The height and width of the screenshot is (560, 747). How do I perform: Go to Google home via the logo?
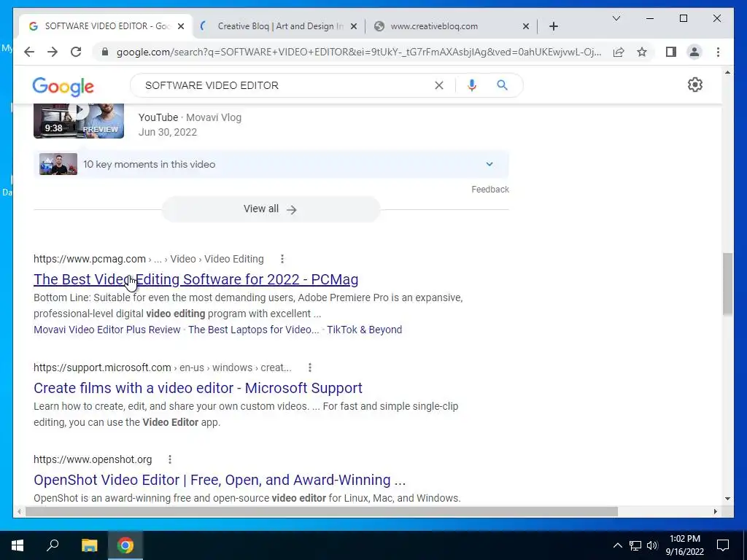click(63, 87)
